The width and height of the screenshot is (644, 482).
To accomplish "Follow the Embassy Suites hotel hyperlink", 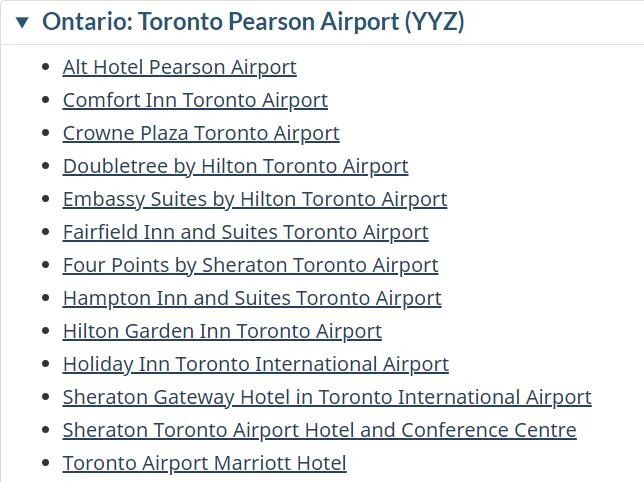I will (254, 199).
